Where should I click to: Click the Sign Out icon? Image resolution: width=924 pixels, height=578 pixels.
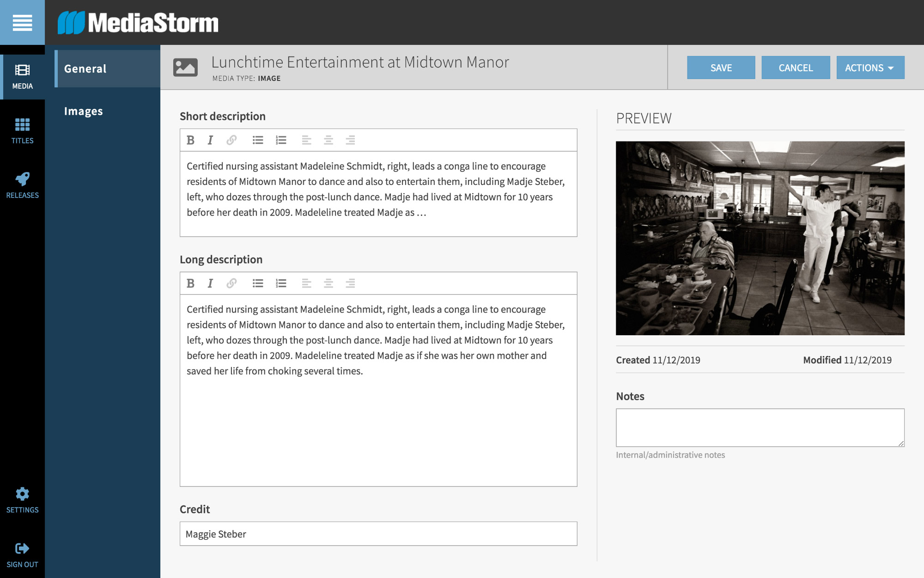[x=22, y=554]
